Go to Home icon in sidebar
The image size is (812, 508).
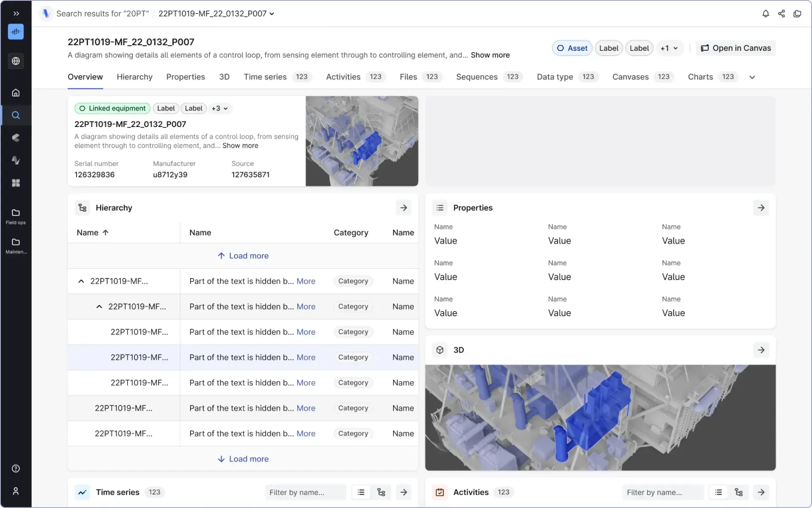16,93
